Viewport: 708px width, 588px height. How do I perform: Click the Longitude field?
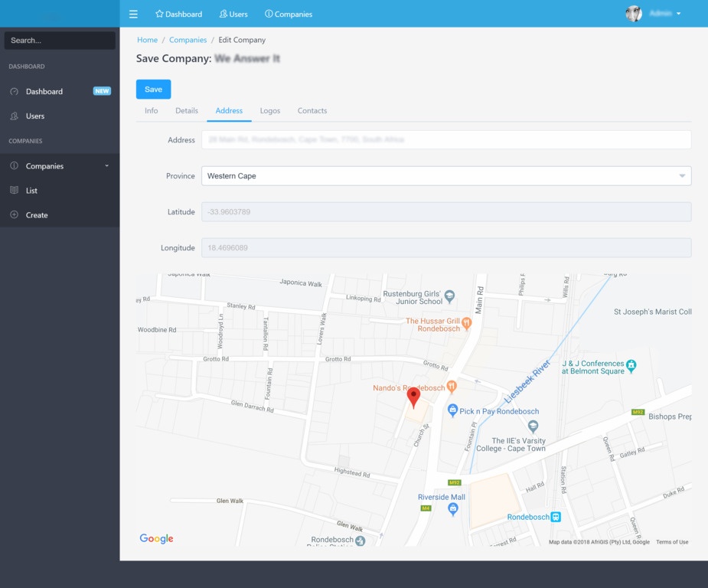[446, 247]
